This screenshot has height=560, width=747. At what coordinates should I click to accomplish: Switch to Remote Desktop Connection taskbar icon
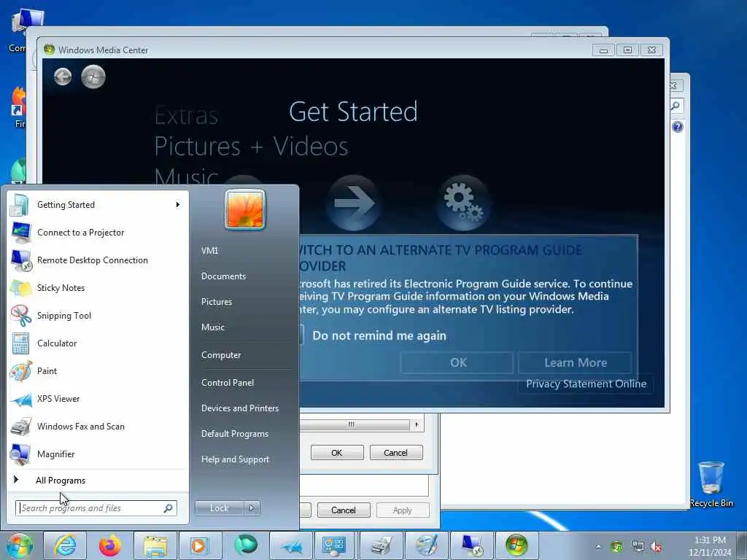(472, 545)
